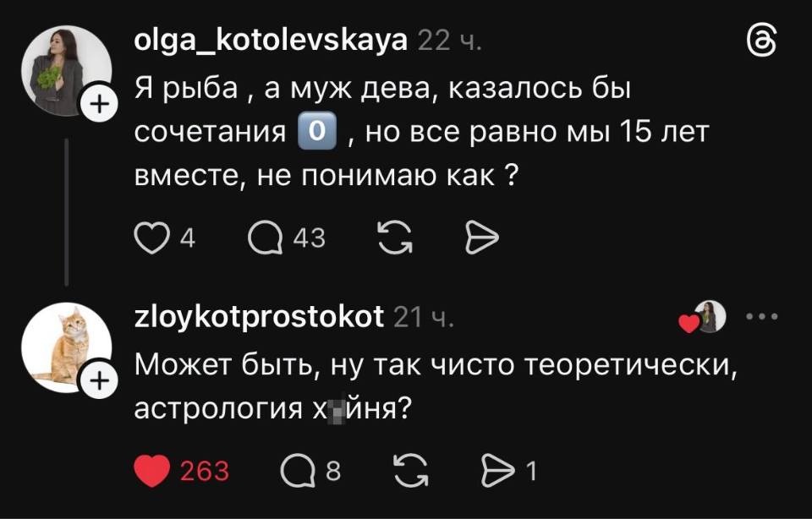This screenshot has width=812, height=519.
Task: Unlike zloykotprostokot's reply via the red heart
Action: (x=152, y=469)
